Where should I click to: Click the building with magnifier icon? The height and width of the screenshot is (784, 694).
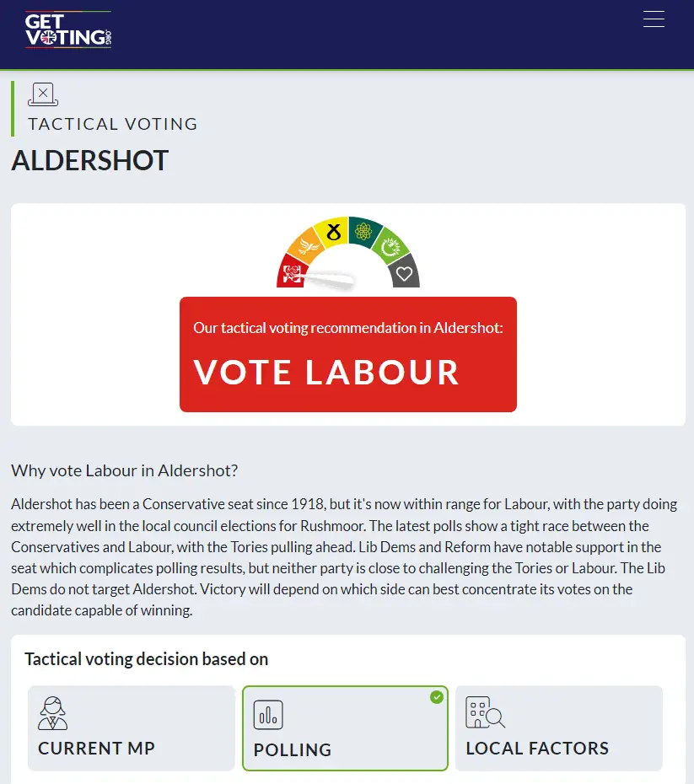(485, 713)
